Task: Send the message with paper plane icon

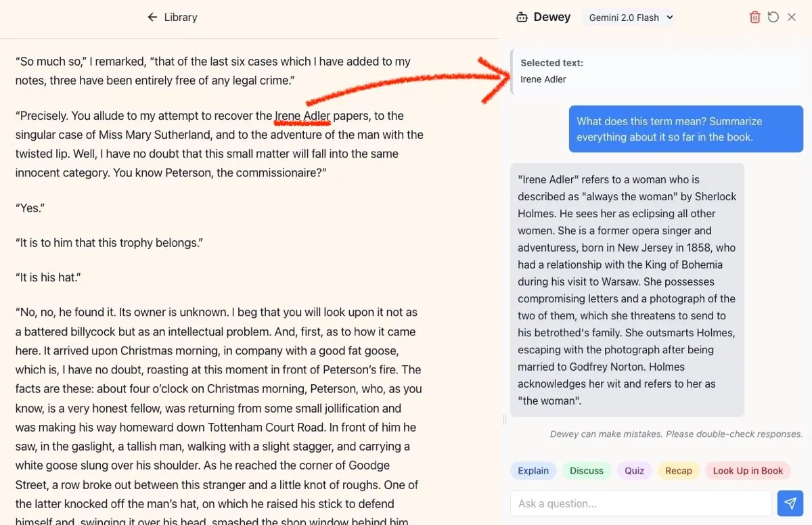Action: pyautogui.click(x=790, y=503)
